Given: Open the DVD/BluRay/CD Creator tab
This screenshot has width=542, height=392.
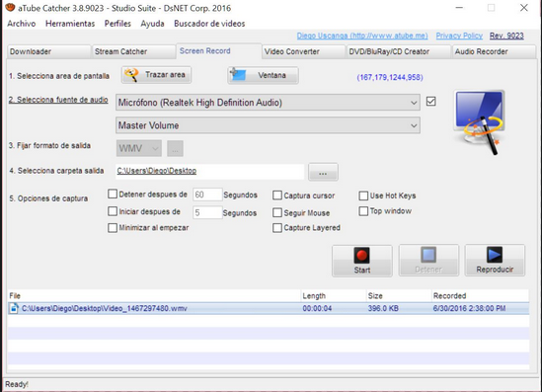Looking at the screenshot, I should point(399,51).
